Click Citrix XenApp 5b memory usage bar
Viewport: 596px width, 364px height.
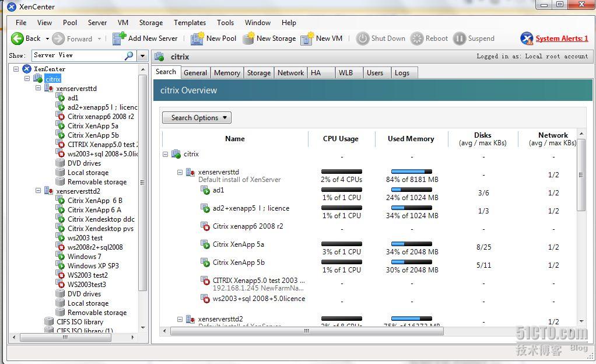(412, 262)
